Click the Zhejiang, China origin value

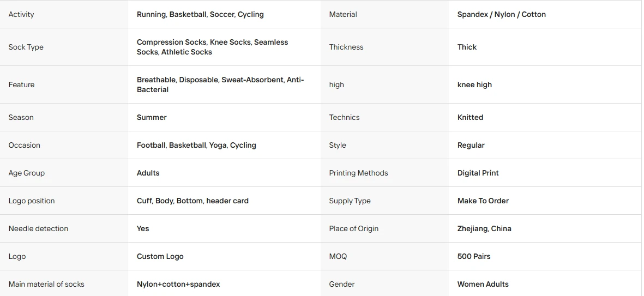point(484,228)
